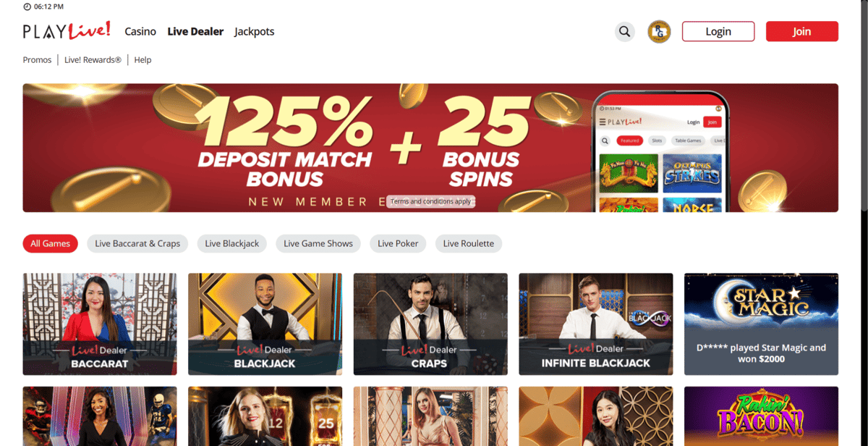Click the red Join button
The width and height of the screenshot is (868, 446).
tap(801, 31)
